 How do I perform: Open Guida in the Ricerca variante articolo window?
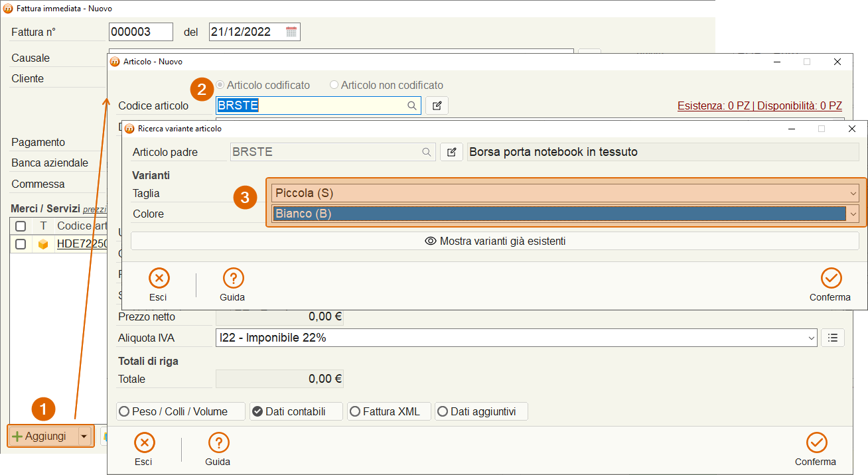coord(232,285)
